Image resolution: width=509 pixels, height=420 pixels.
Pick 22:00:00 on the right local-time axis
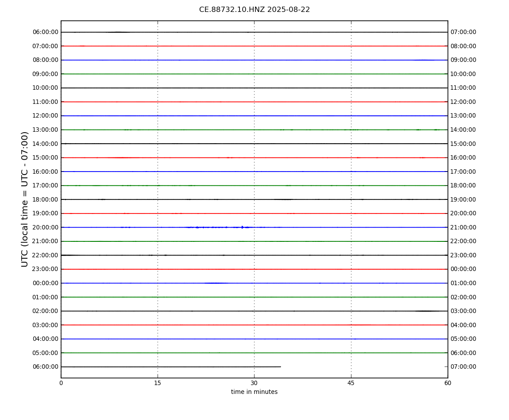463,241
